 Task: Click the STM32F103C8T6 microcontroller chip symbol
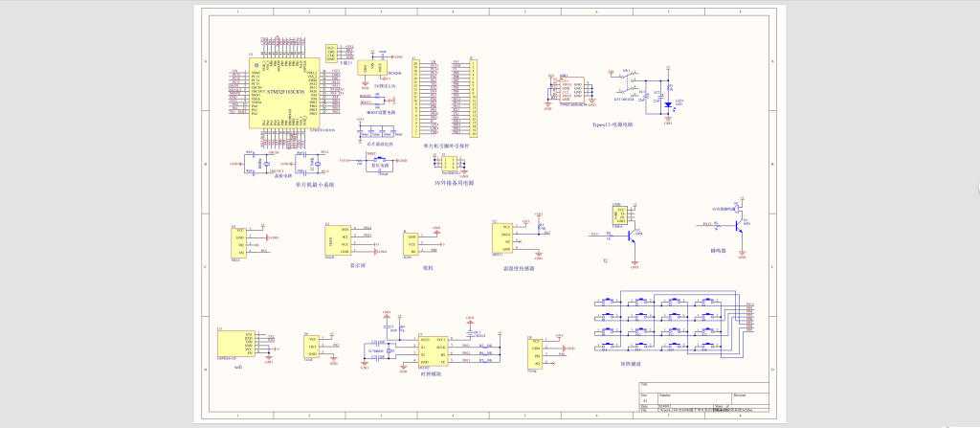click(x=283, y=93)
